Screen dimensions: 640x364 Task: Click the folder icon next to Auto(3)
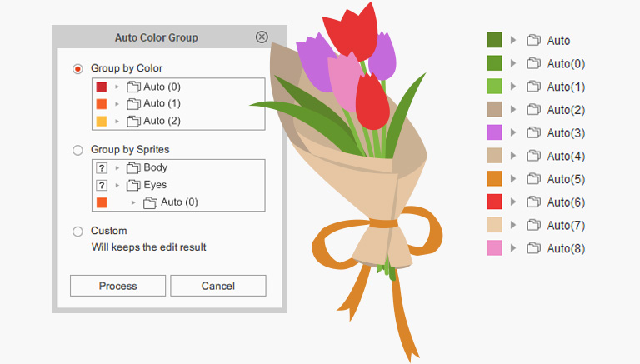point(534,132)
